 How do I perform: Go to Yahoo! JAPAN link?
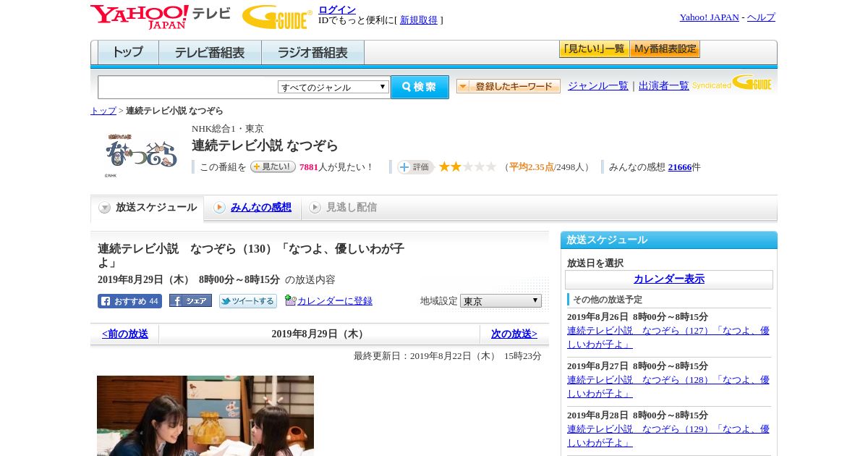[x=710, y=17]
